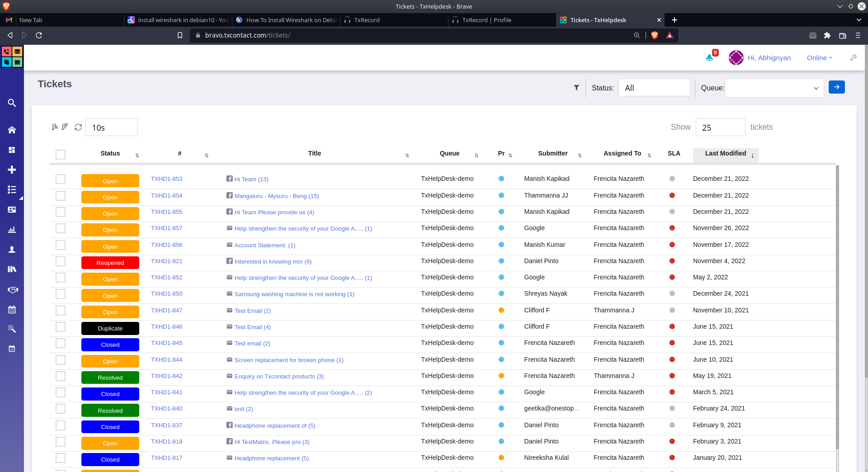The image size is (868, 472).
Task: Open the handshake icon in sidebar
Action: pos(13,290)
